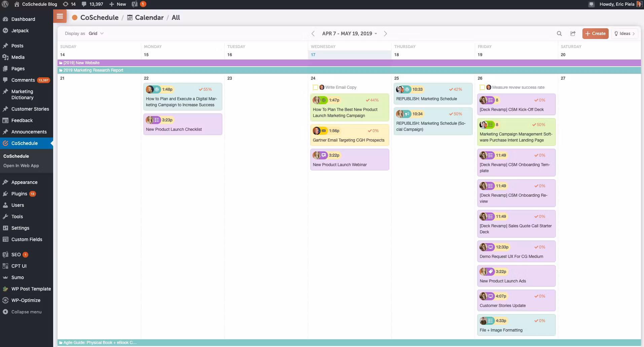Image resolution: width=644 pixels, height=347 pixels.
Task: Check off the Write Email Copy task
Action: [315, 87]
